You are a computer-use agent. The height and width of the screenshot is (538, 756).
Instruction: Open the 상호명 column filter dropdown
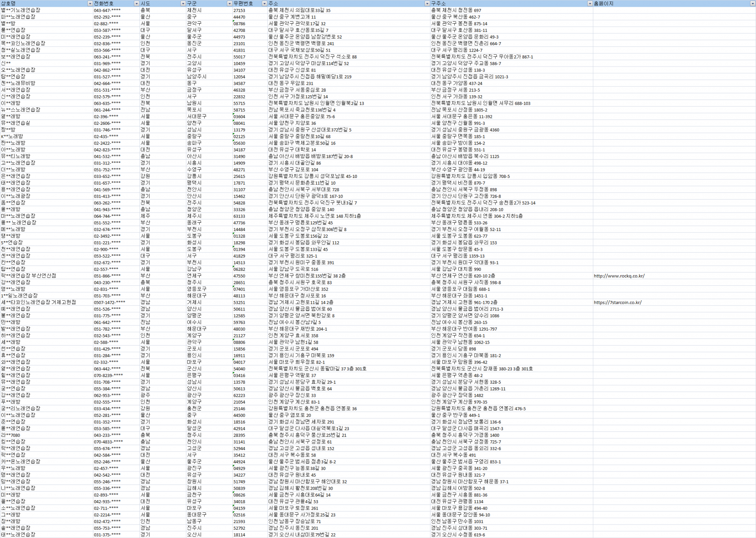tap(90, 4)
